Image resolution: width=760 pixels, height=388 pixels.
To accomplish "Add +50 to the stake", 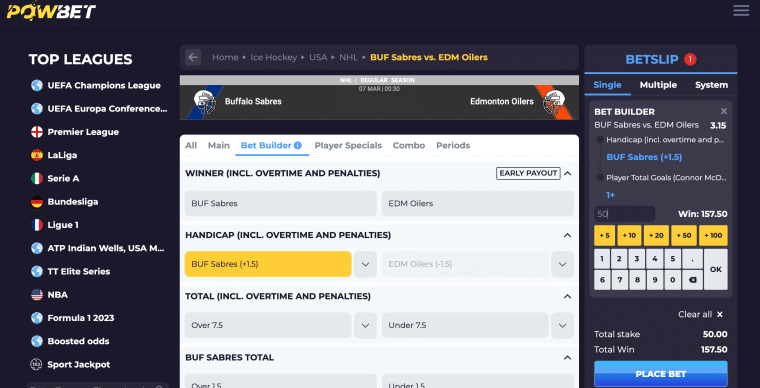I will click(x=684, y=235).
